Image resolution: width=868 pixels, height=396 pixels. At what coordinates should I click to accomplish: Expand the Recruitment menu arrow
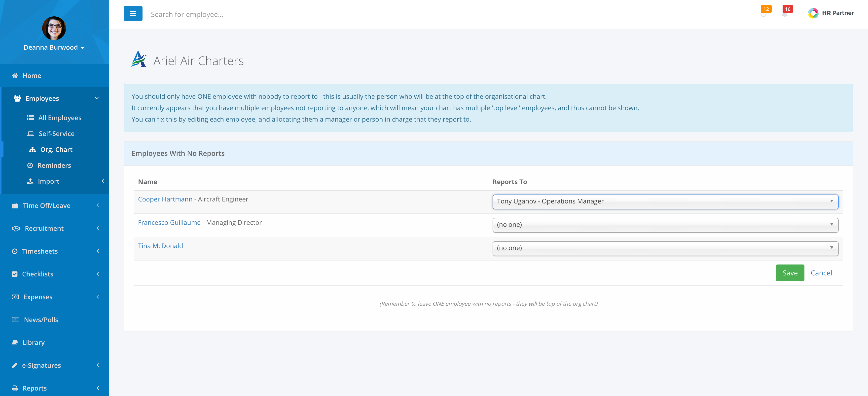(x=98, y=228)
